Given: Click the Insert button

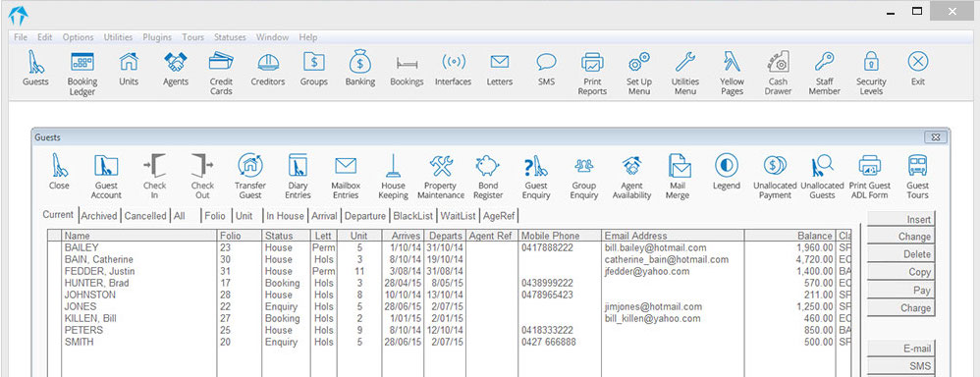Looking at the screenshot, I should click(x=901, y=220).
